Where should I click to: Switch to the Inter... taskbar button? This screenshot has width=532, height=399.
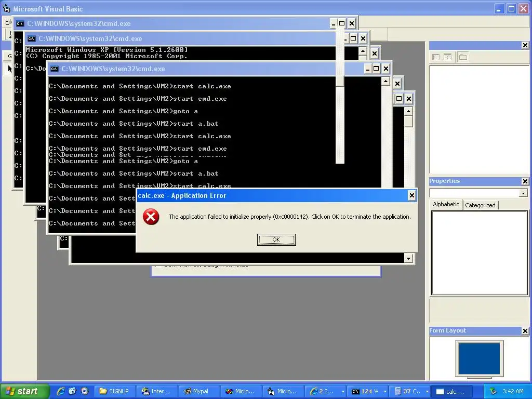pos(156,391)
